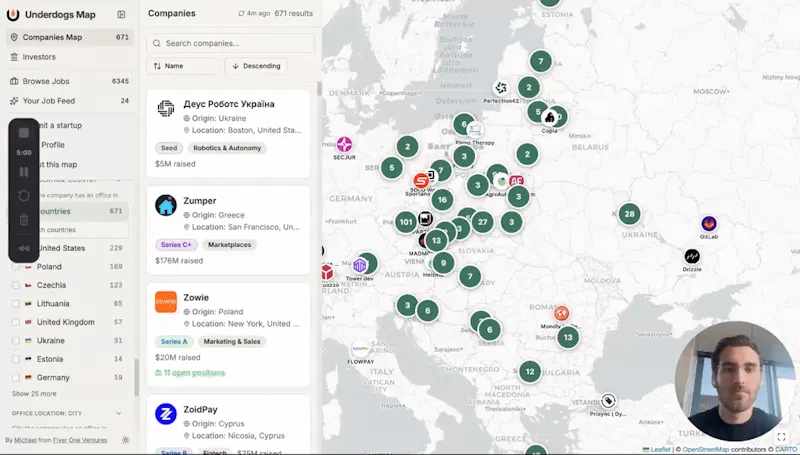Click the Prisync map marker near Istanbul
800x455 pixels.
click(x=608, y=401)
